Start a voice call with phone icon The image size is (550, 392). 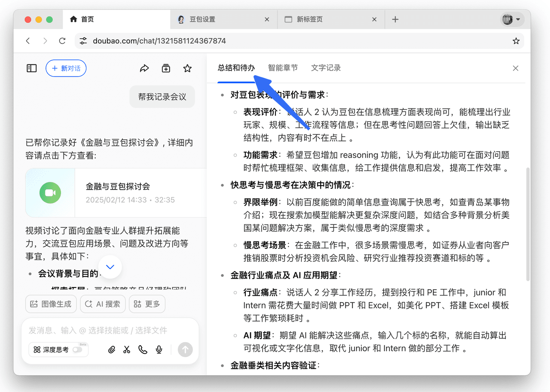143,350
